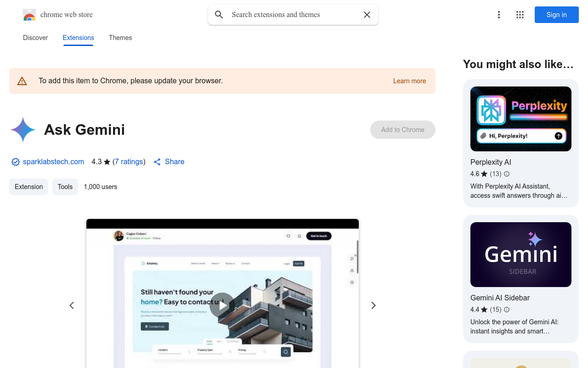
Task: Click the update browser warning message text
Action: point(130,81)
